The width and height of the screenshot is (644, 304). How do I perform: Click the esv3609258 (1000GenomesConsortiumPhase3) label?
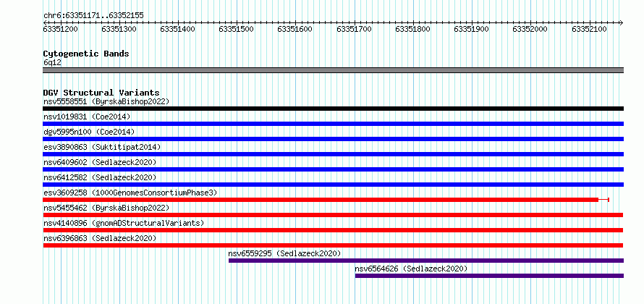tap(130, 193)
